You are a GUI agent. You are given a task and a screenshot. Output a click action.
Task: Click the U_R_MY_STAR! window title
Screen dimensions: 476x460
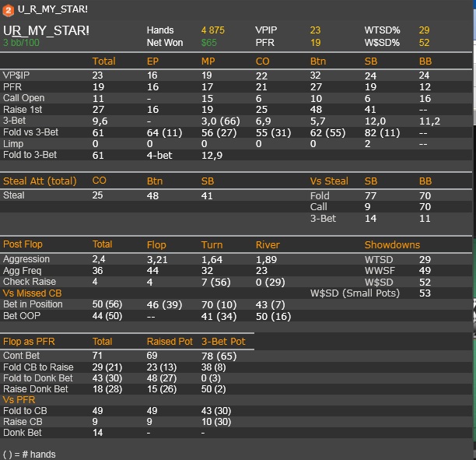pos(53,9)
